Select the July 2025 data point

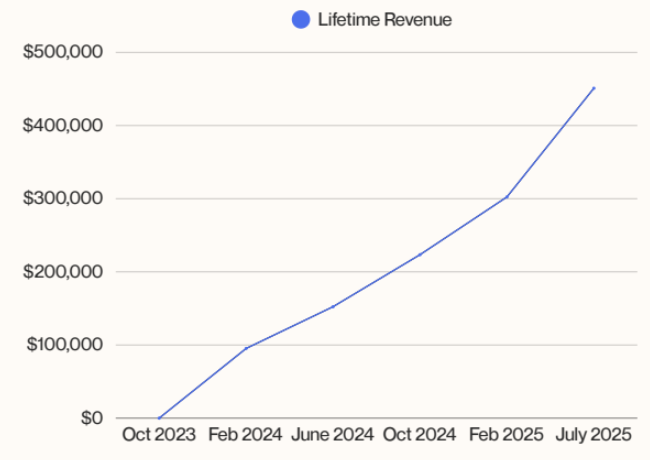(x=594, y=88)
